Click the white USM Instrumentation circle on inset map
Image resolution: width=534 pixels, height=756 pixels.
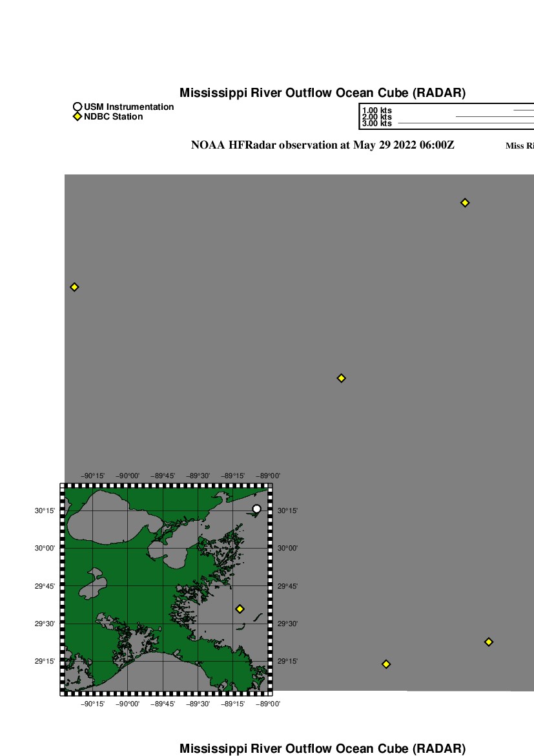[x=256, y=509]
